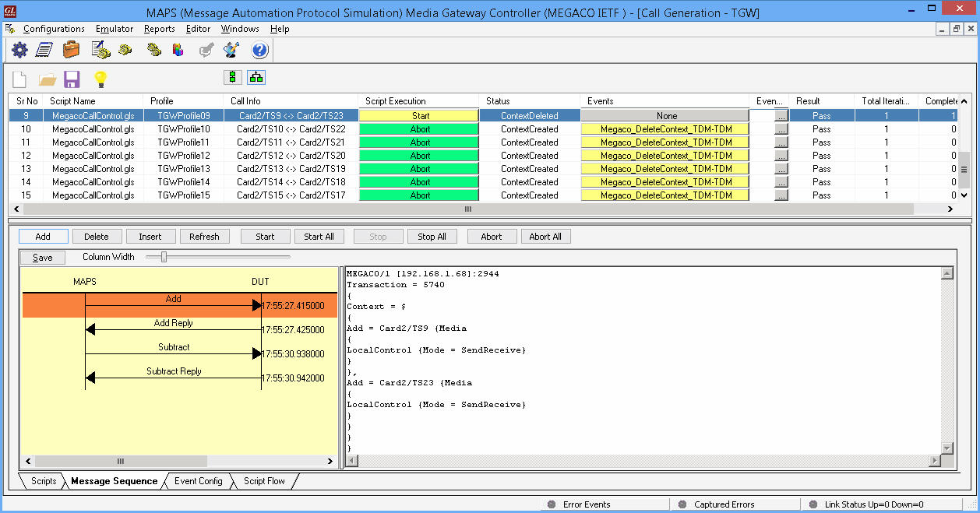Click the green Abort cell for row 10
The height and width of the screenshot is (513, 980).
coord(420,129)
